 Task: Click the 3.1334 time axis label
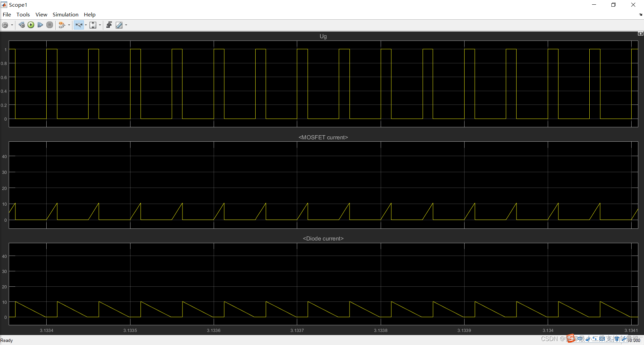coord(47,330)
